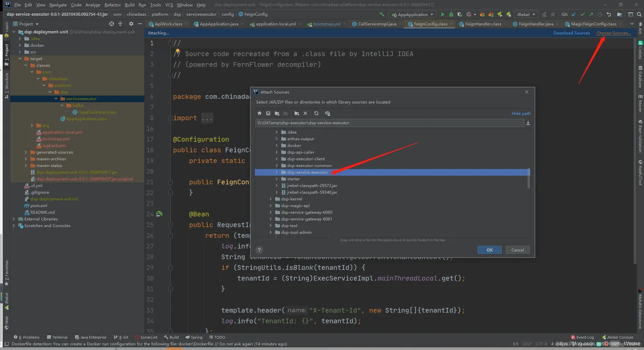Screen dimensions: 644x350
Task: Click Delete X icon in Attach Sources toolbar
Action: click(x=305, y=113)
